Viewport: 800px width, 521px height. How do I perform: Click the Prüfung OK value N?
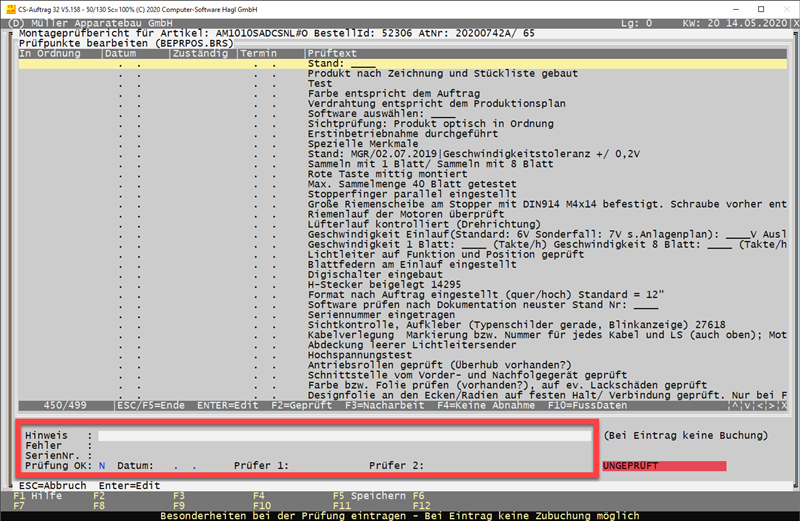102,466
